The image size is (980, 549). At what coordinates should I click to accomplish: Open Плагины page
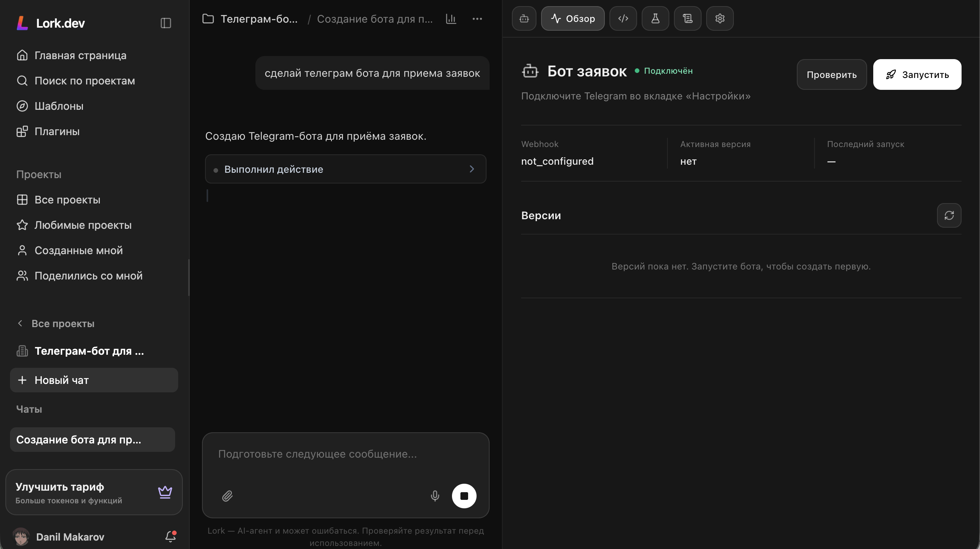click(x=48, y=131)
